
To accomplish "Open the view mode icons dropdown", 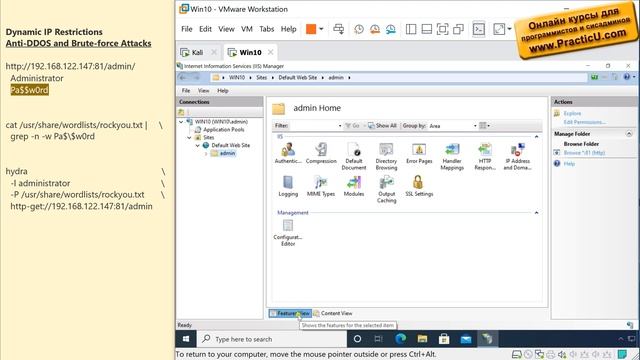I will 484,126.
